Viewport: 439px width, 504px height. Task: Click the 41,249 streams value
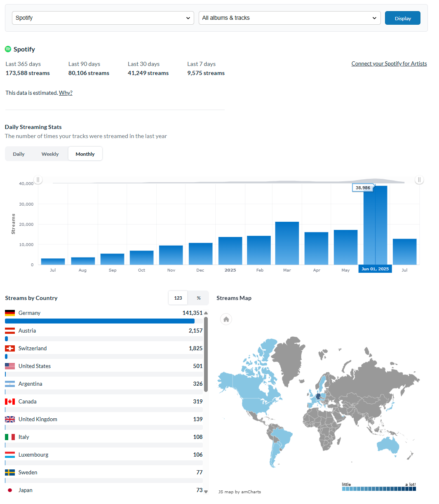(148, 73)
